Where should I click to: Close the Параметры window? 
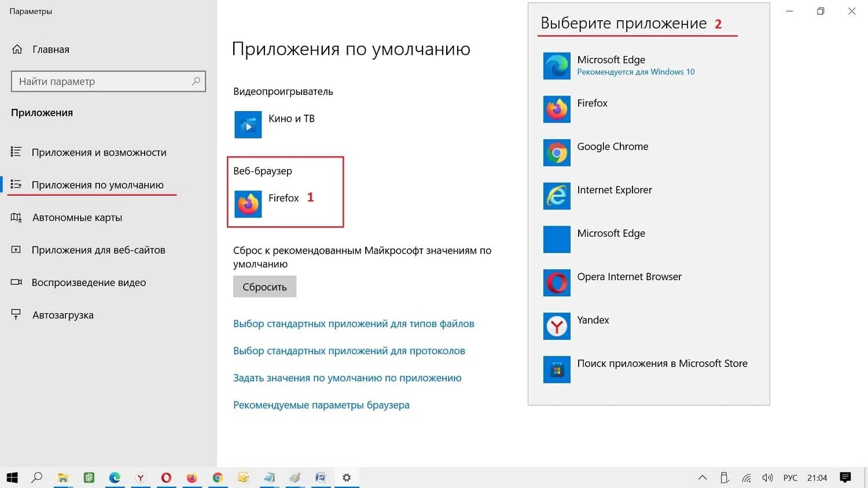point(852,11)
